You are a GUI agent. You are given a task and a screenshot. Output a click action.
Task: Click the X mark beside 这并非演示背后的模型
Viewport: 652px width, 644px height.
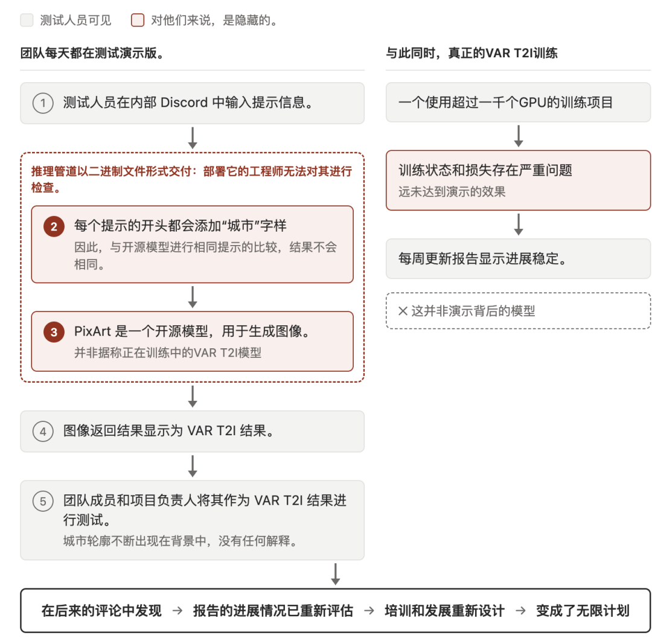pos(403,311)
